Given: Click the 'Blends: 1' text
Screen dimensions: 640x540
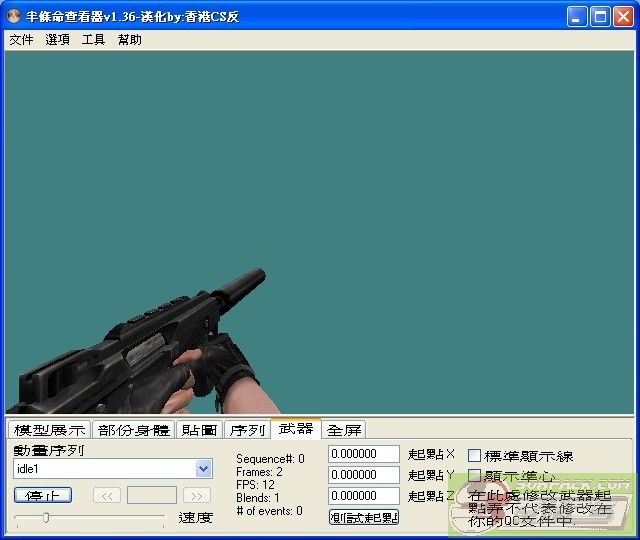Looking at the screenshot, I should pyautogui.click(x=258, y=498).
